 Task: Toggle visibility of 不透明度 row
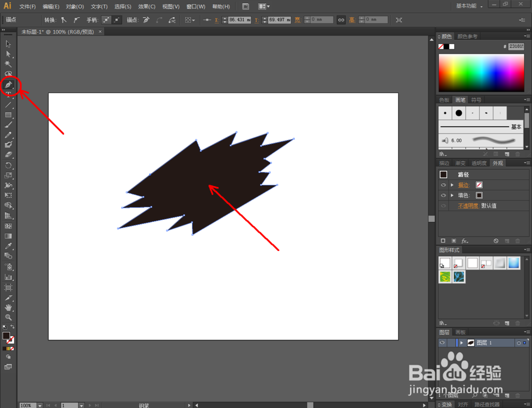(x=443, y=206)
